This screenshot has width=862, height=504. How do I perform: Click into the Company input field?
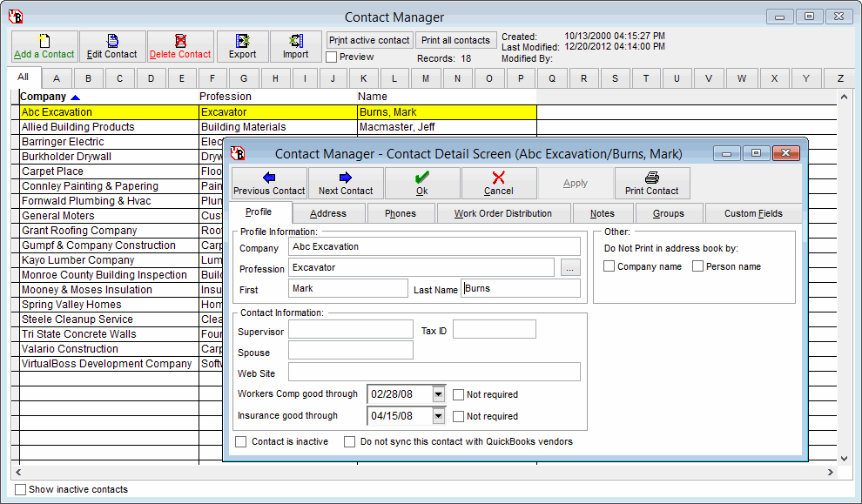(x=434, y=247)
